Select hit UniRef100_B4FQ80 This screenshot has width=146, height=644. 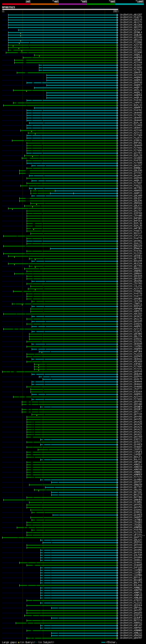[131, 218]
